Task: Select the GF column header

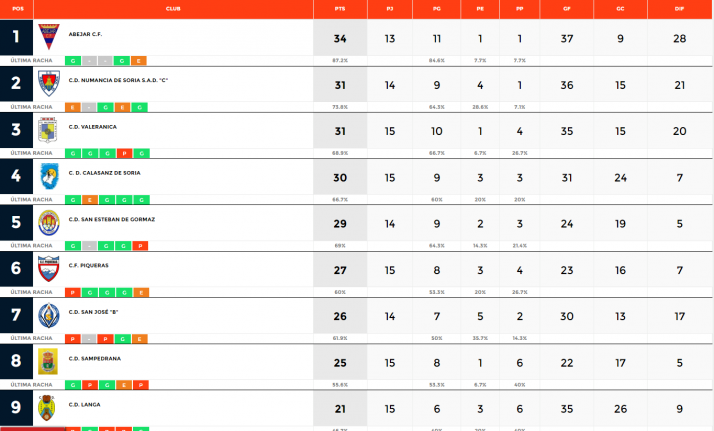Action: (x=567, y=7)
